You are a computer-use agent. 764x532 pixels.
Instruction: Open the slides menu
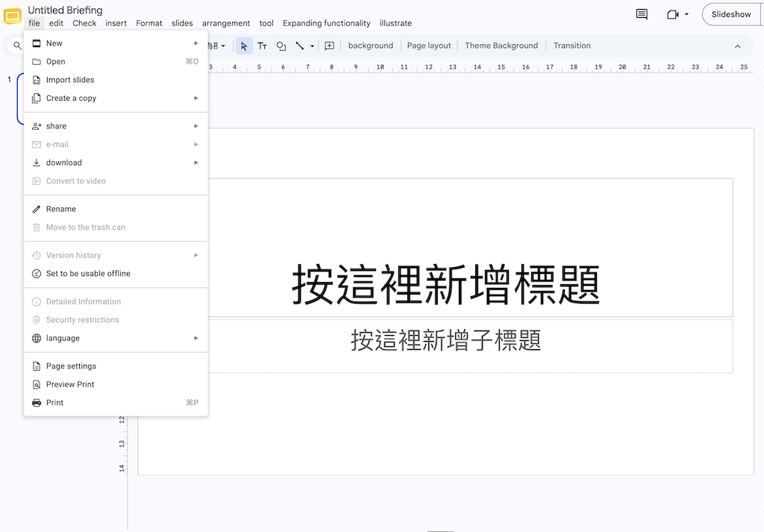[182, 23]
